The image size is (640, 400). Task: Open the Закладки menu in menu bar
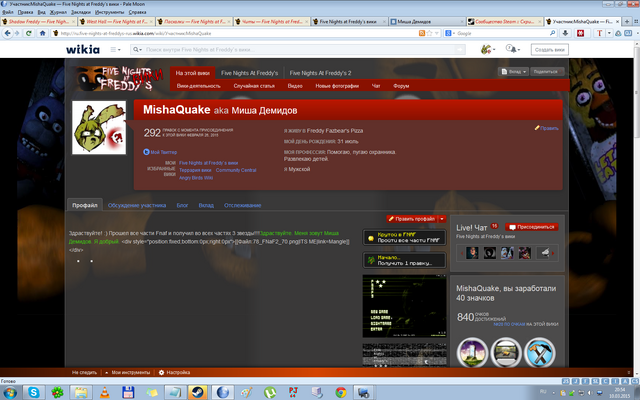tap(80, 12)
